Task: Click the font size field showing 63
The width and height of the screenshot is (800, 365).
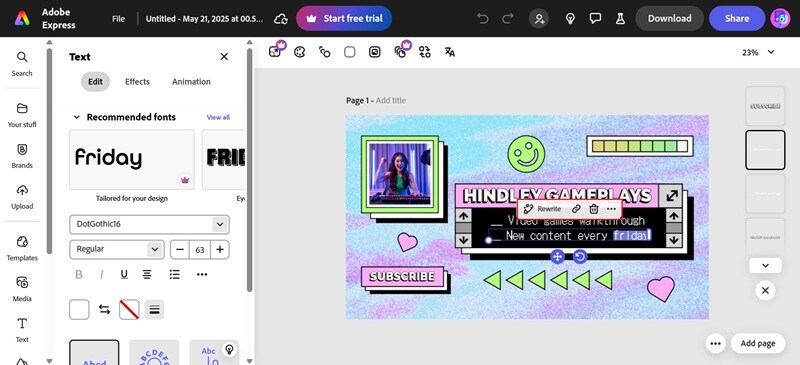Action: pyautogui.click(x=199, y=250)
